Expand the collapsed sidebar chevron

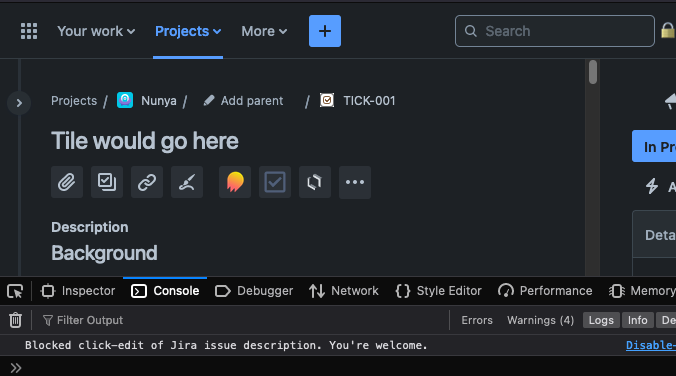pos(19,103)
